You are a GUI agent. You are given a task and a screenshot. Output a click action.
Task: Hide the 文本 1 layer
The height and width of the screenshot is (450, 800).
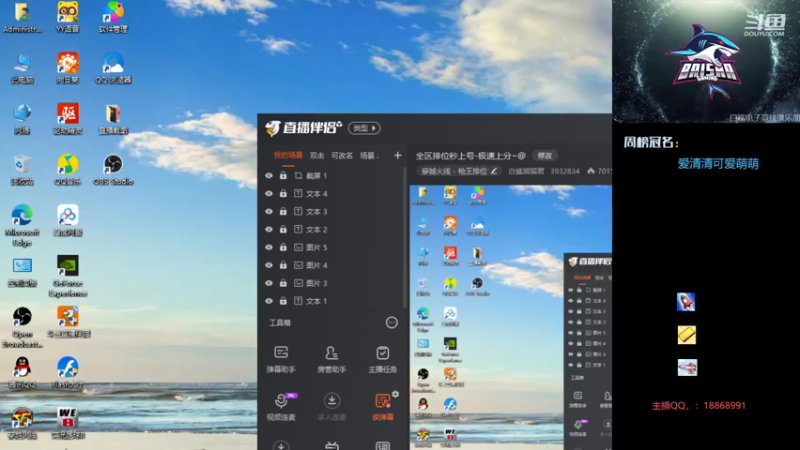tap(269, 301)
